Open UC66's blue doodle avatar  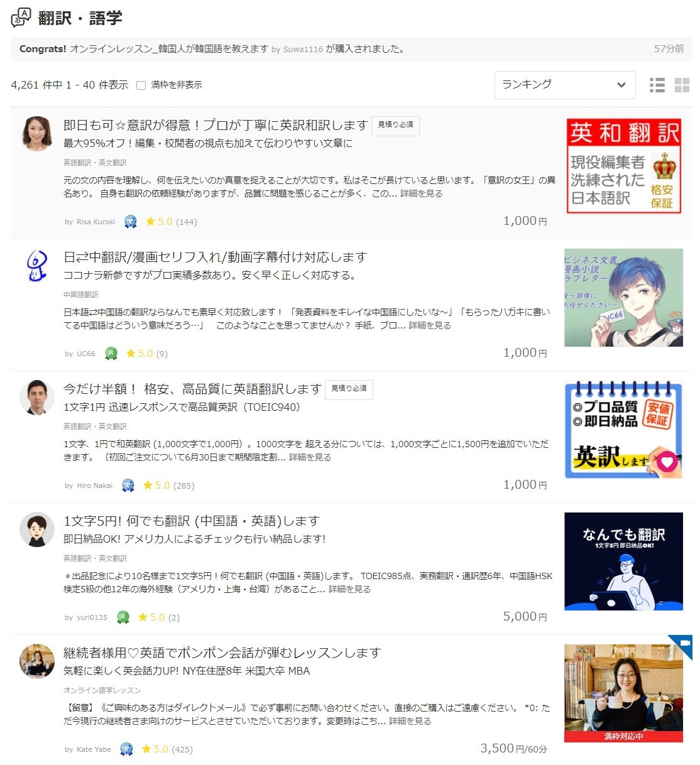pyautogui.click(x=37, y=265)
